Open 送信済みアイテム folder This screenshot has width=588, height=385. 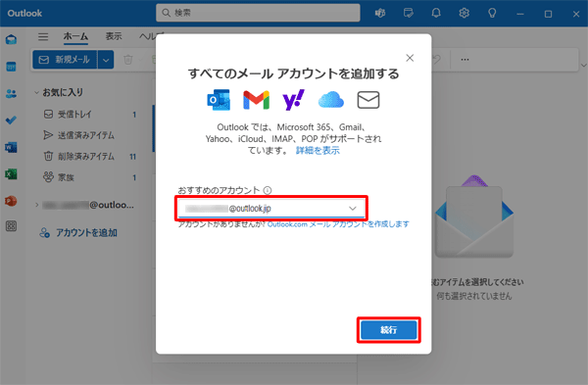[x=90, y=135]
